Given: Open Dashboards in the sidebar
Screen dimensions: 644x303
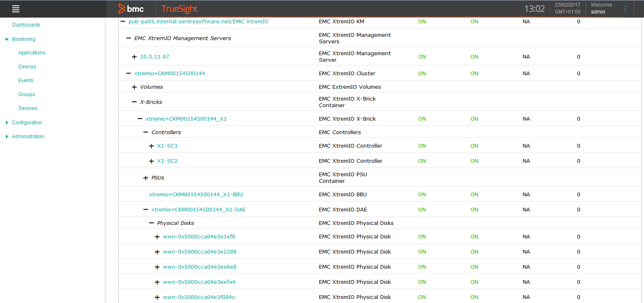Looking at the screenshot, I should click(26, 25).
